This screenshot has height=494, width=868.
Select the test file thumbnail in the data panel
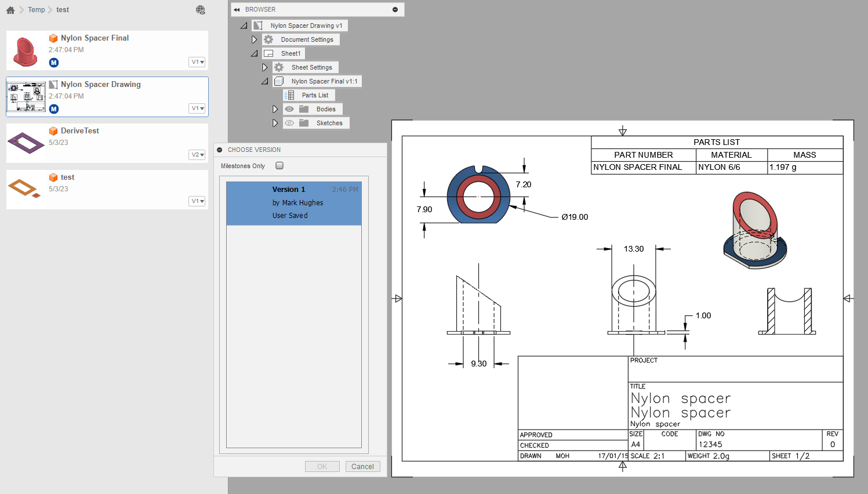tap(24, 189)
